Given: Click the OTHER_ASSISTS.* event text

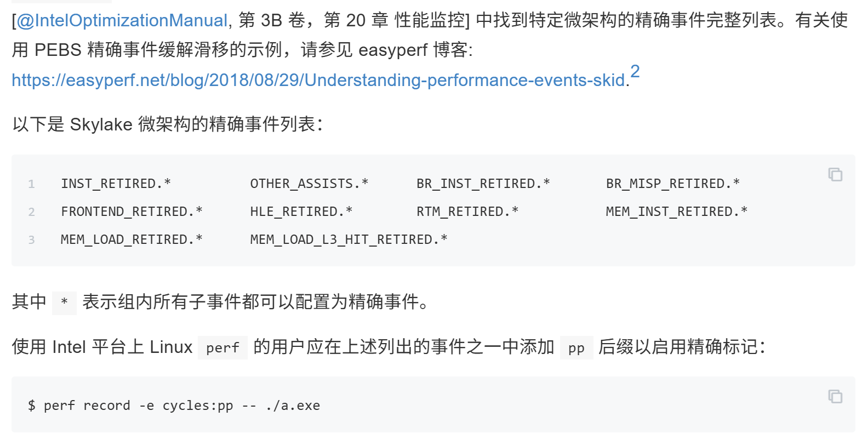Looking at the screenshot, I should point(309,184).
